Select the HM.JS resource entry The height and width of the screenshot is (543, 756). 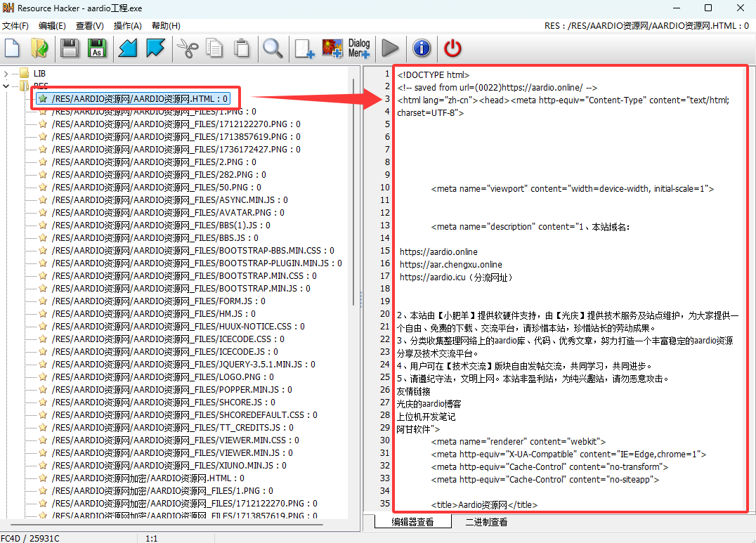[x=153, y=313]
